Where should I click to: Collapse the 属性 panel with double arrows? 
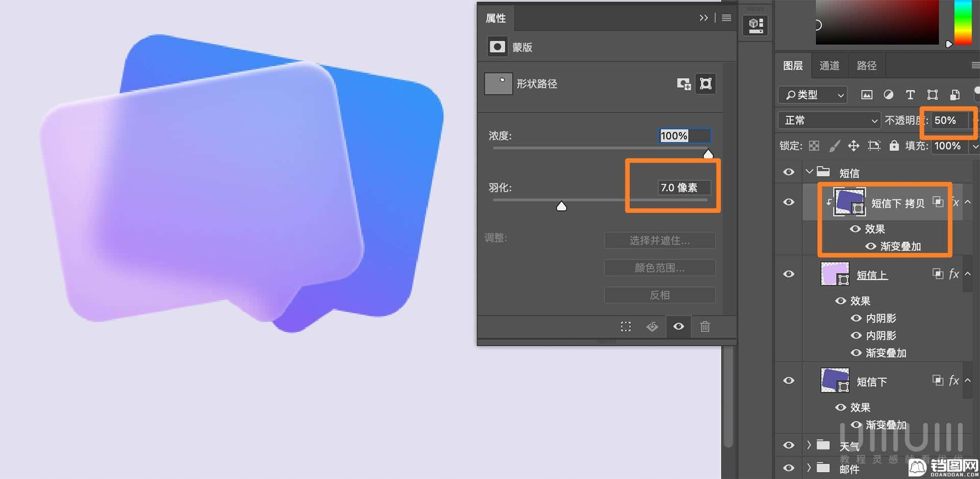703,18
